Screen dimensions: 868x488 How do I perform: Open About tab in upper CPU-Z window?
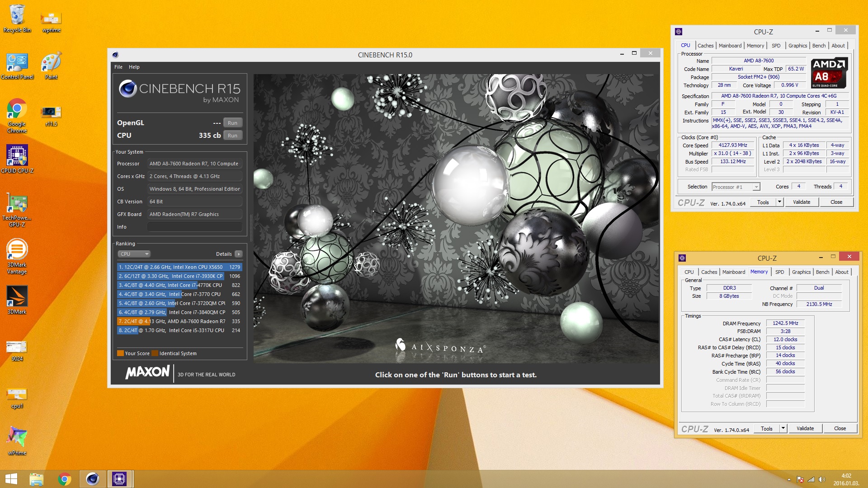[838, 46]
